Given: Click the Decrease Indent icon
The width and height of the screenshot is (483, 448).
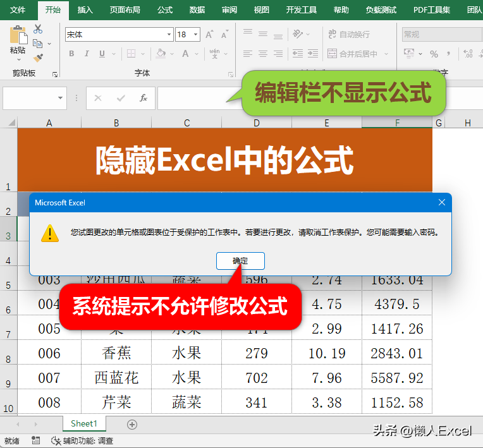Looking at the screenshot, I should 298,54.
